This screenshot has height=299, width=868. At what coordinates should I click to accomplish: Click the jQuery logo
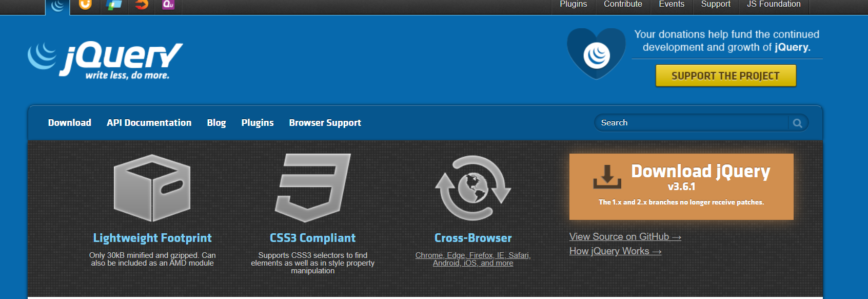(105, 61)
